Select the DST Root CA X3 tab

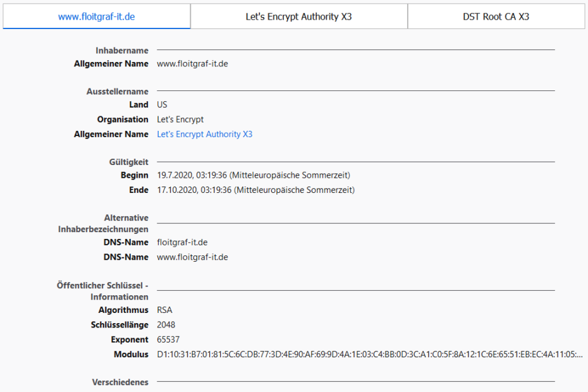pyautogui.click(x=496, y=16)
